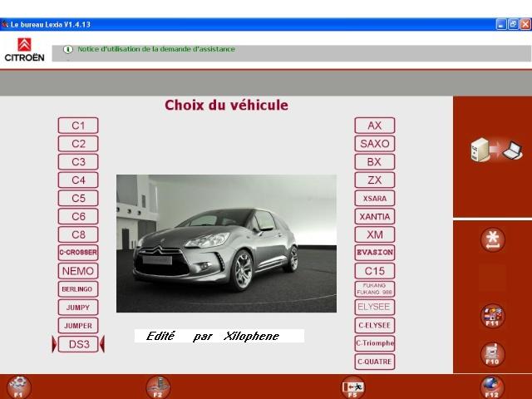Select the DS3 vehicle button
The width and height of the screenshot is (532, 399).
pos(78,344)
